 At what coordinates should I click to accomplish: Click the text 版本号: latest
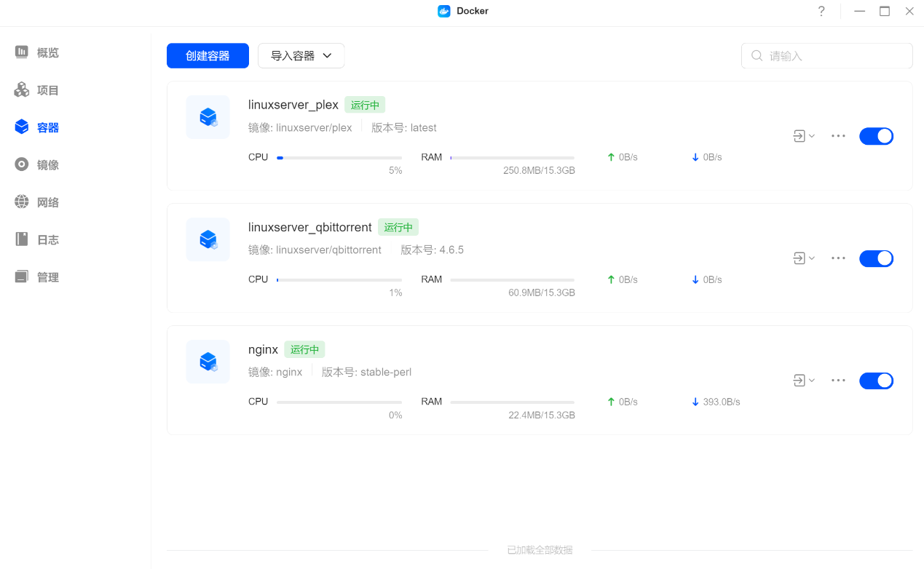point(404,127)
